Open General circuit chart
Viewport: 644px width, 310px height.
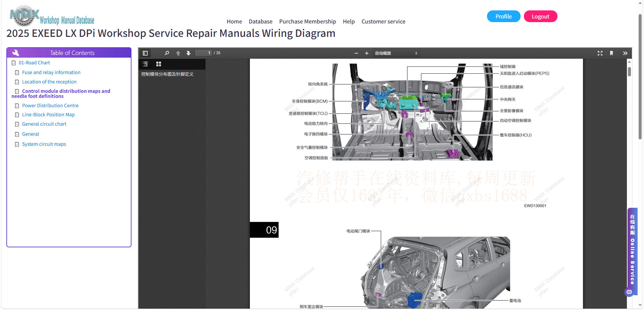(x=44, y=124)
